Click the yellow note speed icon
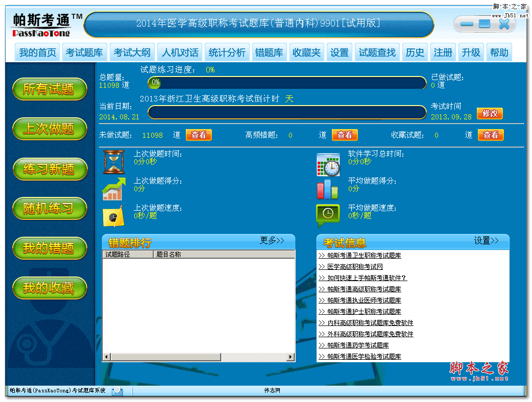The width and height of the screenshot is (532, 402). (113, 216)
